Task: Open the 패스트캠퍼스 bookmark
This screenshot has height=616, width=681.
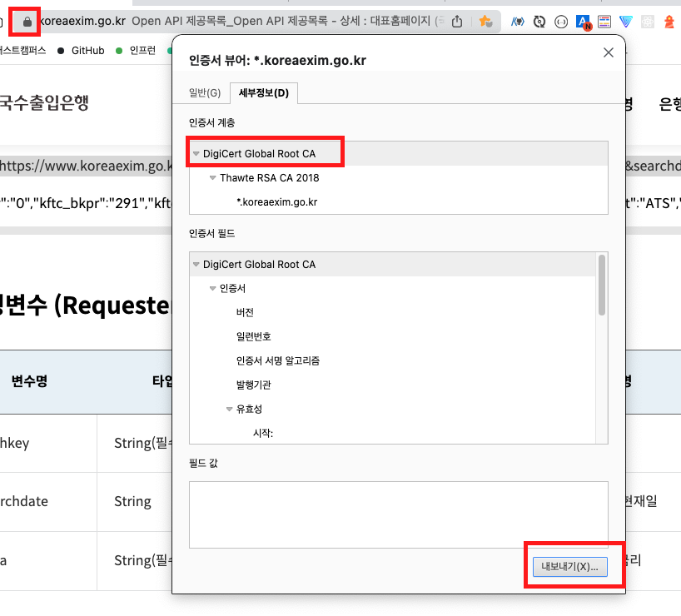Action: pyautogui.click(x=22, y=51)
